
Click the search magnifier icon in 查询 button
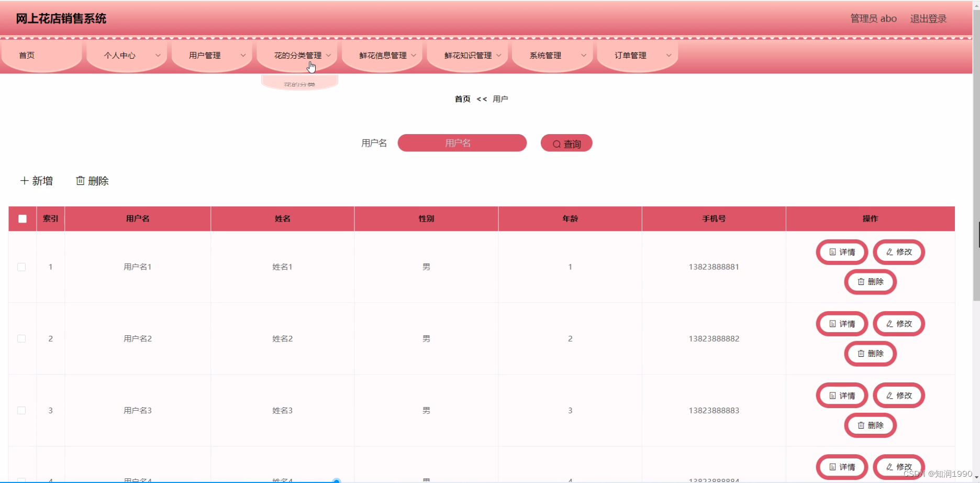click(556, 143)
